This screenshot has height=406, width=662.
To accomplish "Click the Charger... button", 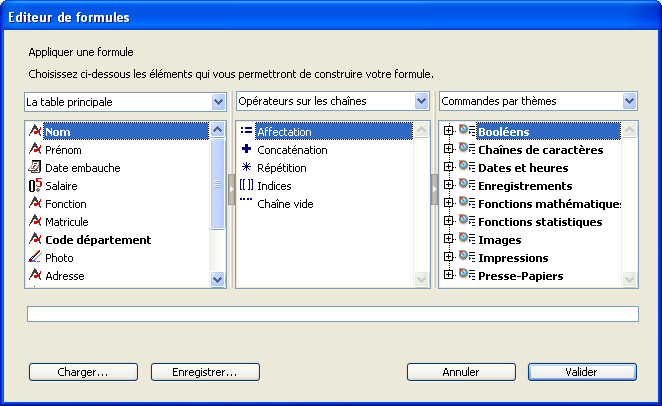I will point(83,372).
